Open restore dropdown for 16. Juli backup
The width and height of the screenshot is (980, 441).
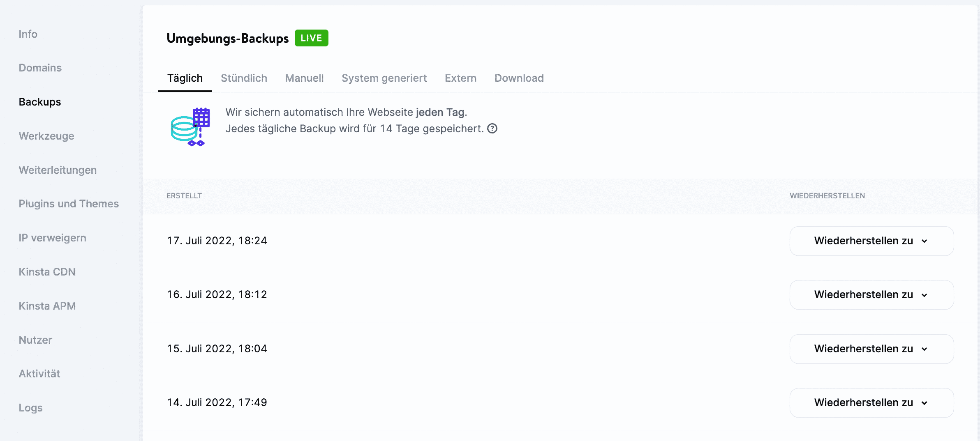pyautogui.click(x=871, y=294)
